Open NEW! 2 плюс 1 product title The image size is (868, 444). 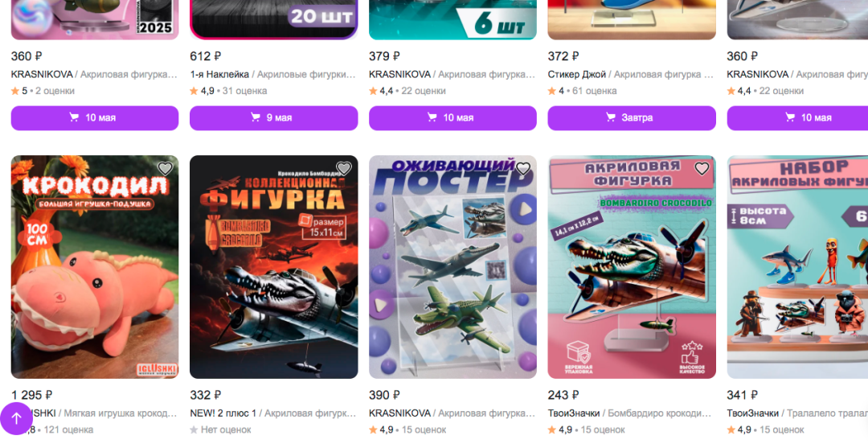(x=273, y=413)
